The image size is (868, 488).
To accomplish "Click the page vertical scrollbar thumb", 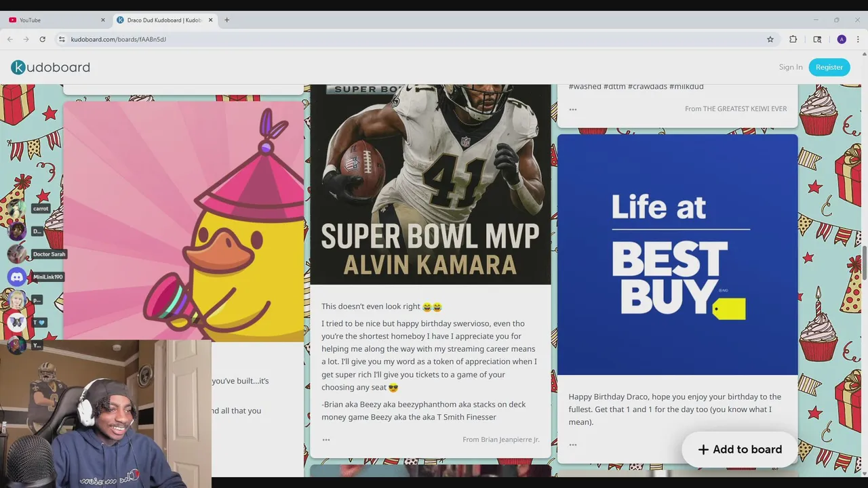I will [x=865, y=264].
